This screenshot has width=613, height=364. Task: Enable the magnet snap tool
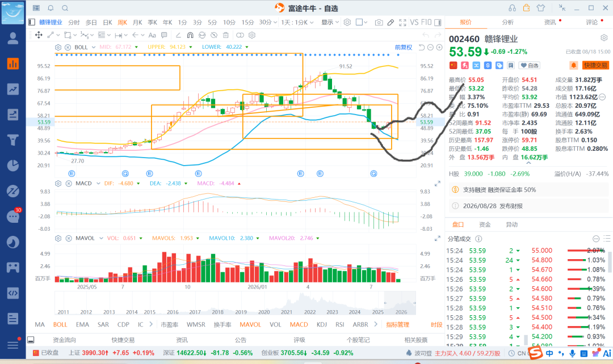[190, 35]
